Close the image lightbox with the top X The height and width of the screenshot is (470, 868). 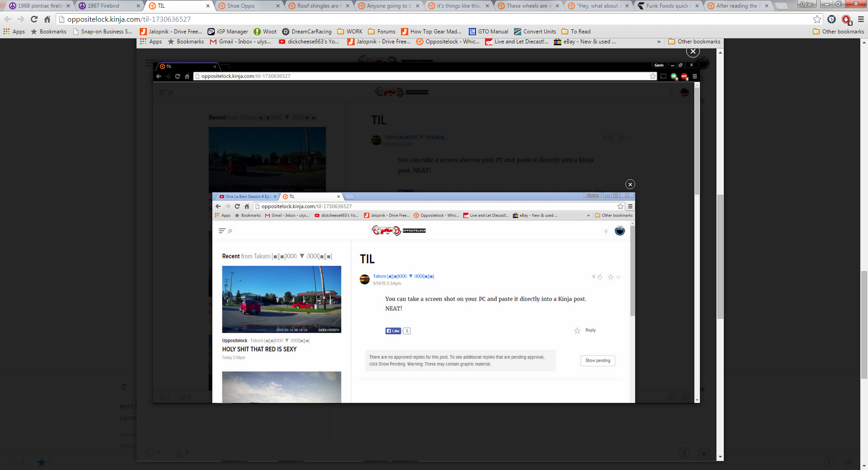pyautogui.click(x=693, y=51)
